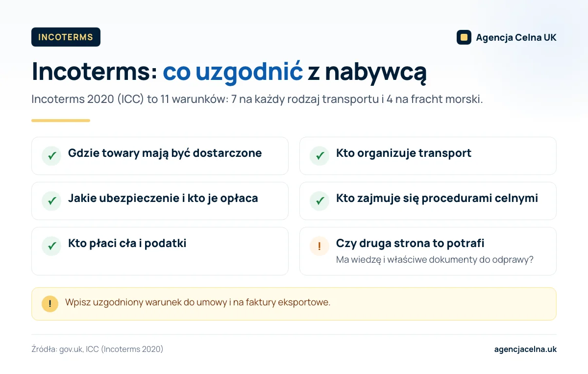Click the text 'Jakie ubezpieczenie i kto je opłaca'

(163, 198)
